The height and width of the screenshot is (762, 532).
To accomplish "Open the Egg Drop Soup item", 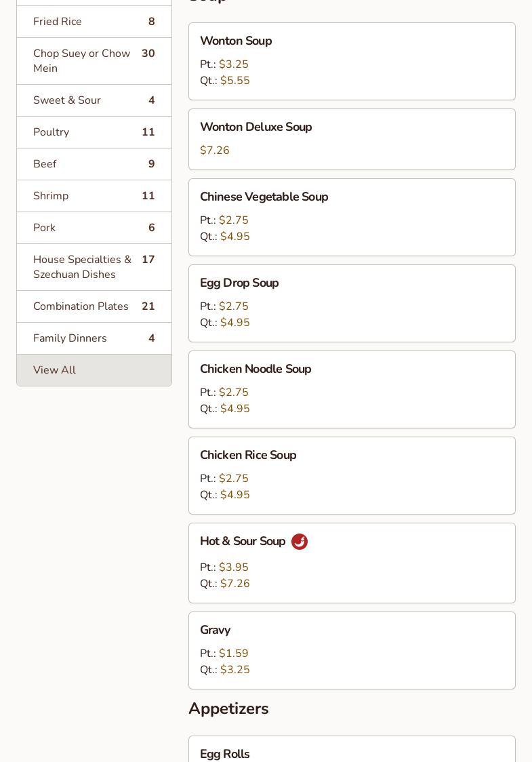I will point(352,303).
